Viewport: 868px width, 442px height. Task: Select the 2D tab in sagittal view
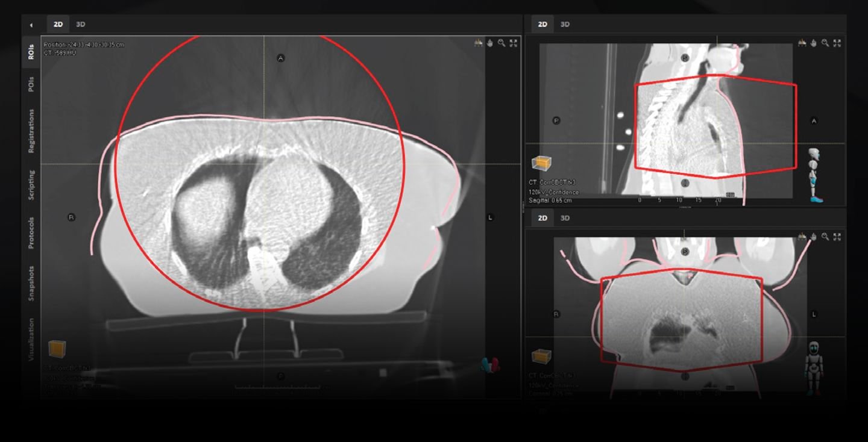point(542,25)
